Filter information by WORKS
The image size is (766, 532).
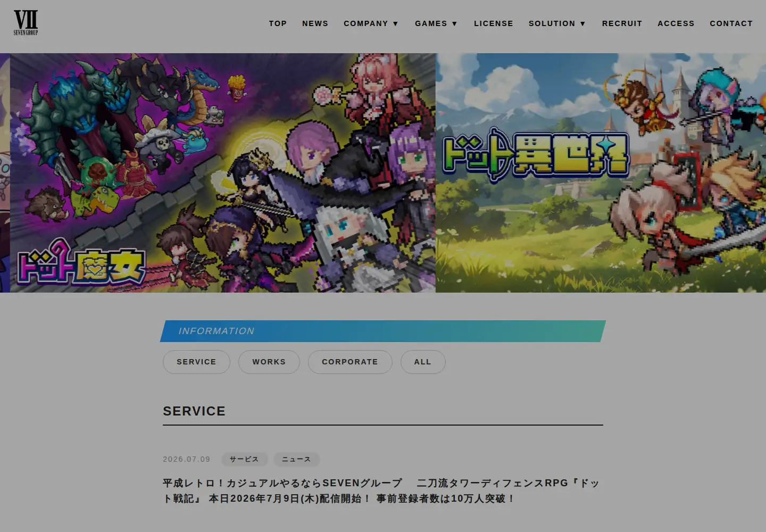pos(269,362)
